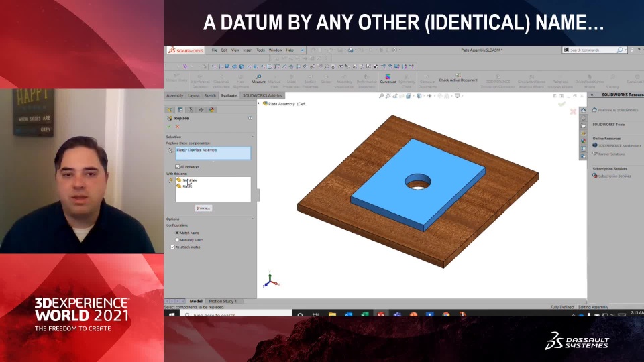This screenshot has width=644, height=362.
Task: Accept Replace with the green check mark
Action: (169, 127)
